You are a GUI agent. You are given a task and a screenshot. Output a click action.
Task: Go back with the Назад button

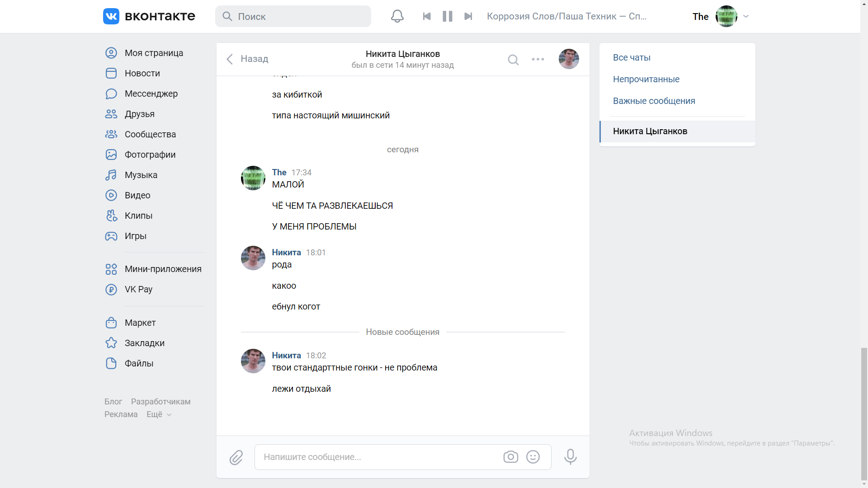247,59
